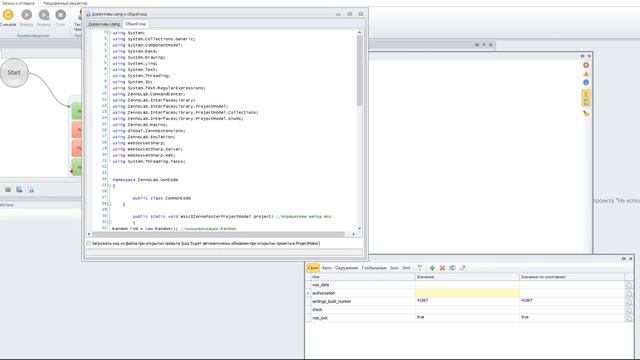Click the Stop playback icon
This screenshot has height=360, width=640.
60,15
